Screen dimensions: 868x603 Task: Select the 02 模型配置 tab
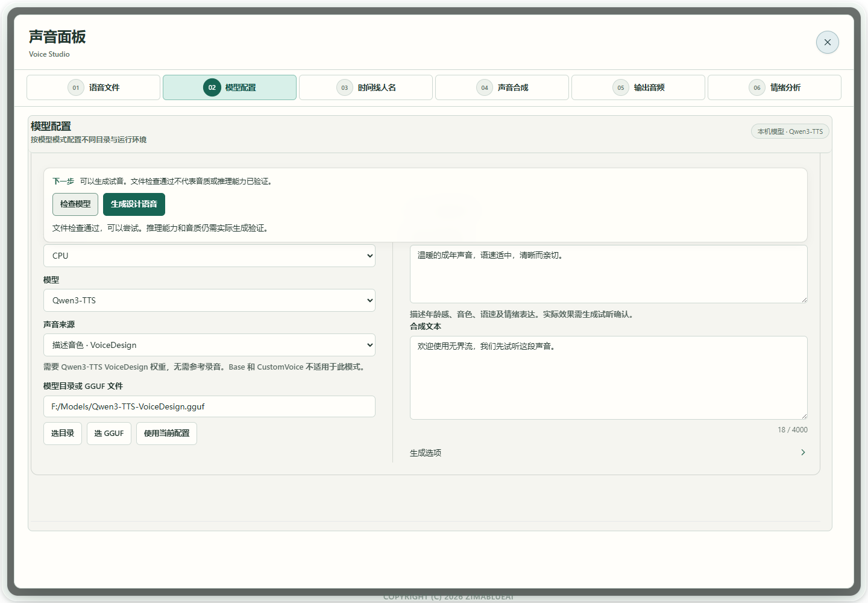coord(230,87)
